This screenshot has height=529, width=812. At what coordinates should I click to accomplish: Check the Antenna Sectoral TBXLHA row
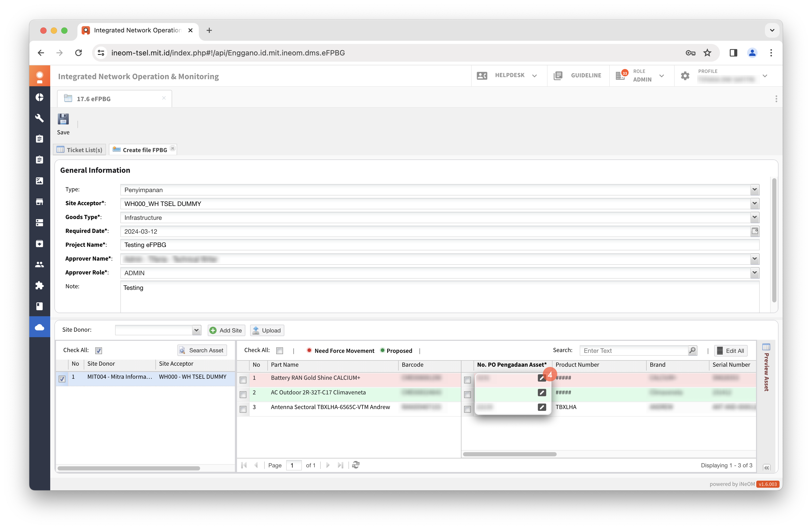(x=243, y=409)
